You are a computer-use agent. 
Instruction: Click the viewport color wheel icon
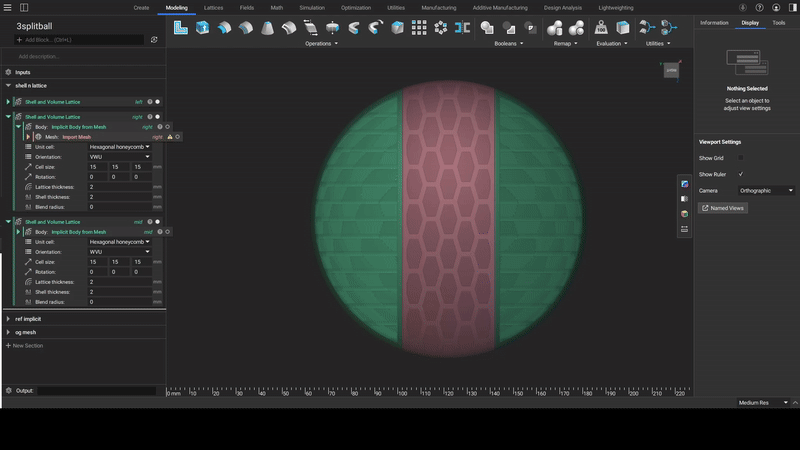point(685,214)
